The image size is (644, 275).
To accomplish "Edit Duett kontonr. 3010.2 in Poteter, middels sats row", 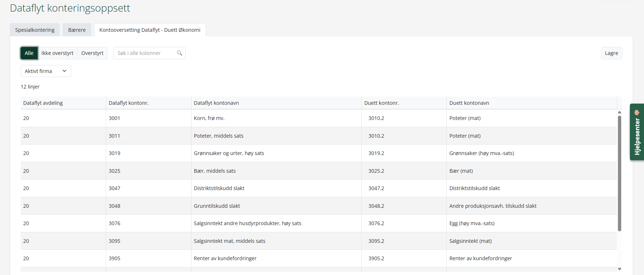I will 404,136.
